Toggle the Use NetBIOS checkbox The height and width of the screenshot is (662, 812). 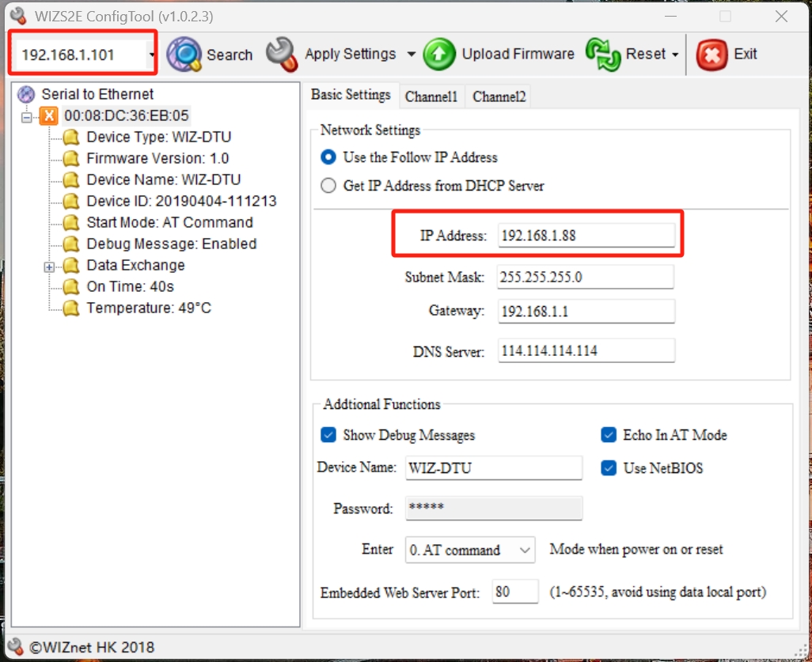(x=609, y=468)
